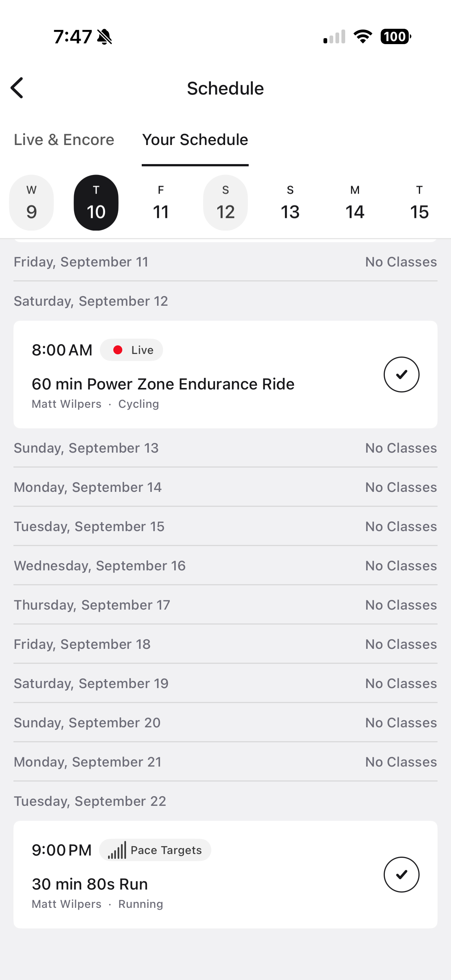451x980 pixels.
Task: Tap the cellular signal bars icon
Action: pos(334,37)
